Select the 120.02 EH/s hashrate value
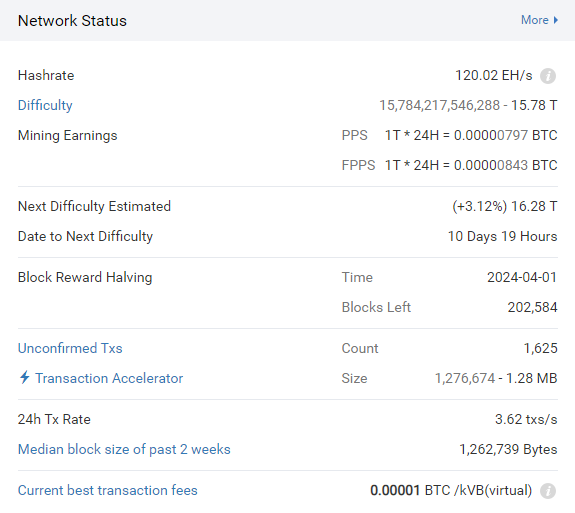 (x=494, y=76)
